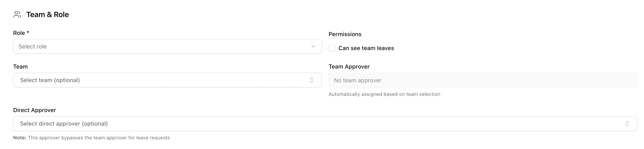
Task: Click the people icon beside Team & Role
Action: (17, 15)
